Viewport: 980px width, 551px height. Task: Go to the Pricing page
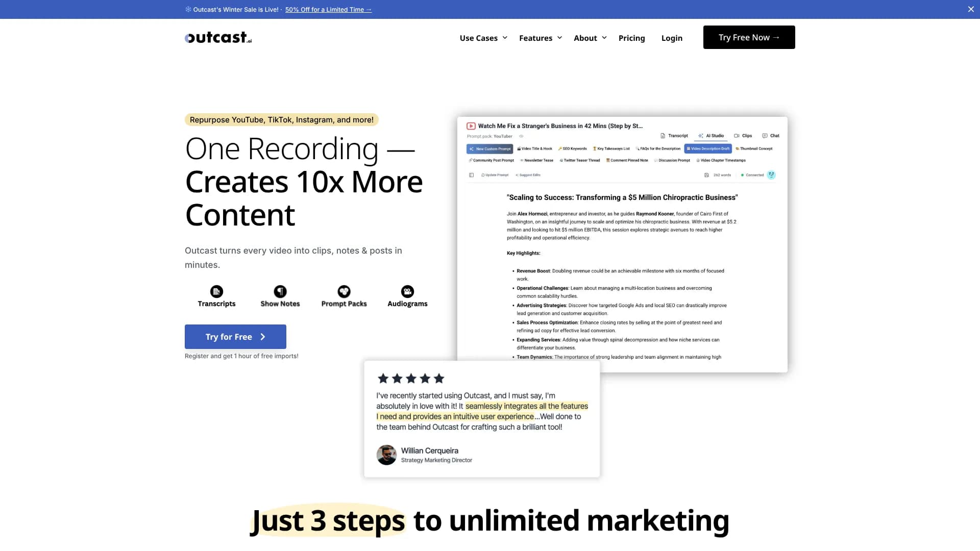(631, 38)
